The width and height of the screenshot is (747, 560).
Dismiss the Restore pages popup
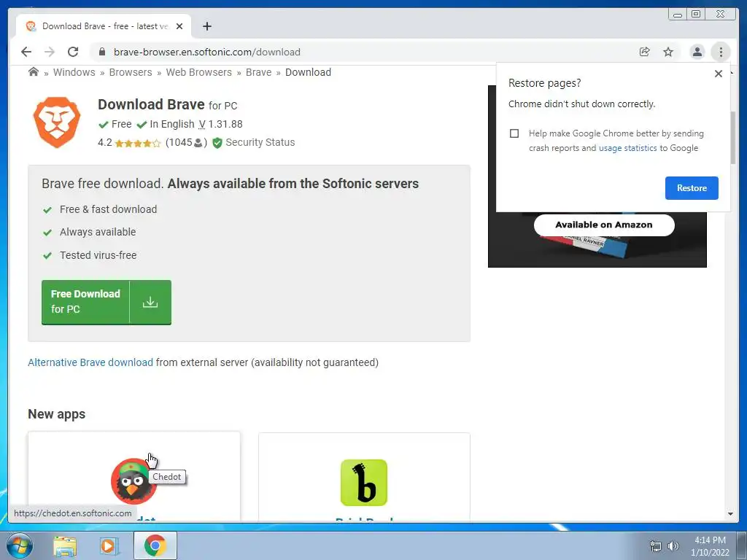tap(719, 74)
